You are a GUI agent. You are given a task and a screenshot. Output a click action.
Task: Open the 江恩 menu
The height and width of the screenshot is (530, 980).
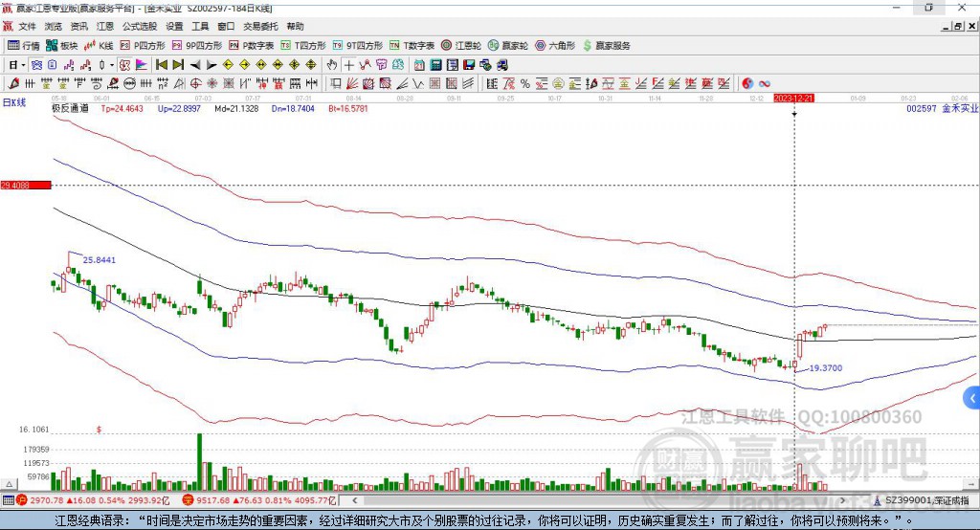pos(105,26)
